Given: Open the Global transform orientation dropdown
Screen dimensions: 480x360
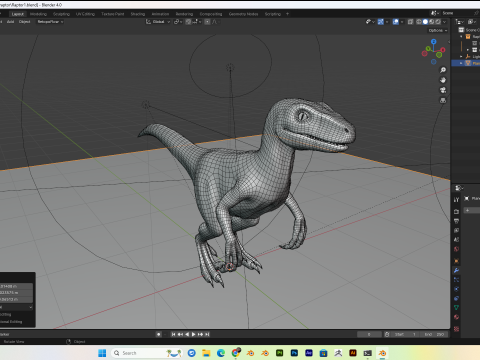Looking at the screenshot, I should [158, 22].
